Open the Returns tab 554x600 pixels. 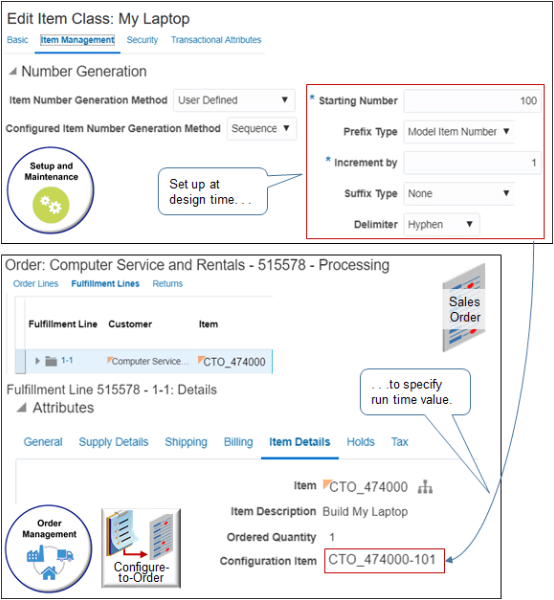[x=168, y=284]
